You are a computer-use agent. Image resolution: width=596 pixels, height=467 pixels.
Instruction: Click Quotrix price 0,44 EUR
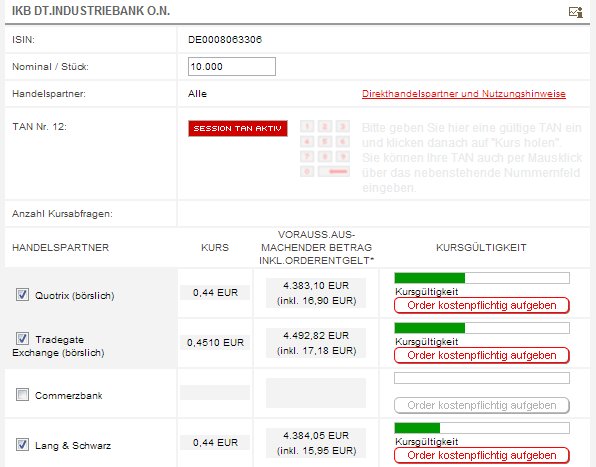pyautogui.click(x=215, y=293)
